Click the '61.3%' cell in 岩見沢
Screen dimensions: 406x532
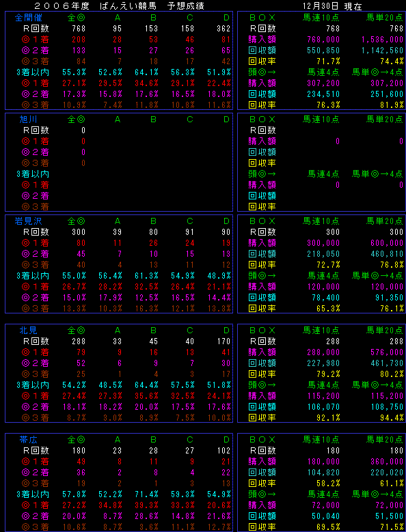(x=146, y=275)
